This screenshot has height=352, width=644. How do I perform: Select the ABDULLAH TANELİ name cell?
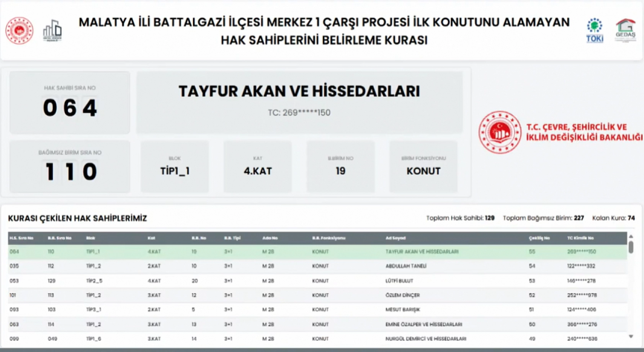pyautogui.click(x=406, y=266)
